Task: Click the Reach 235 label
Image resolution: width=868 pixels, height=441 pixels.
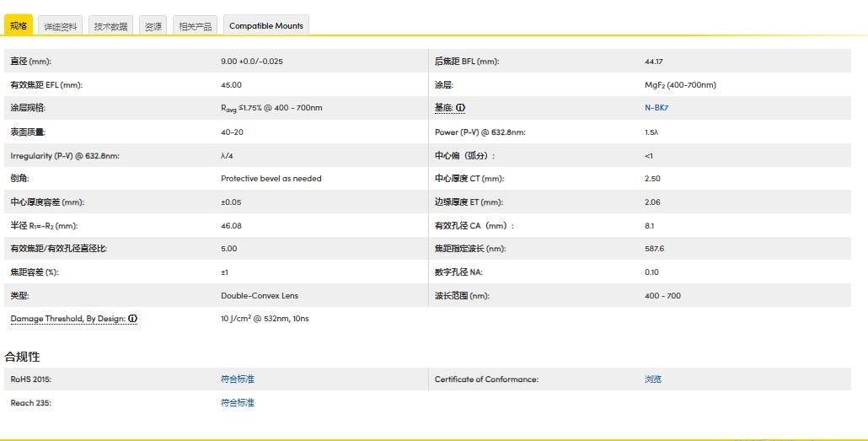Action: tap(31, 403)
